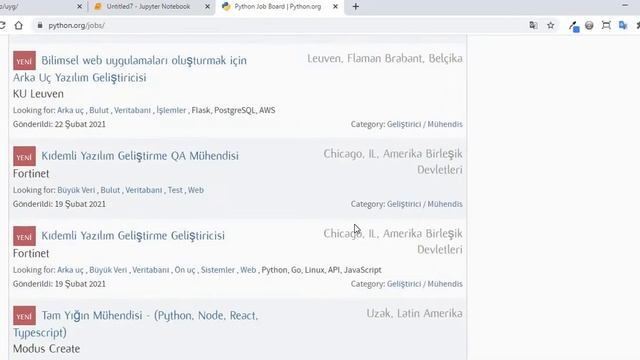Click the python.org/jobs/ address bar
Viewport: 640px width, 360px height.
278,25
